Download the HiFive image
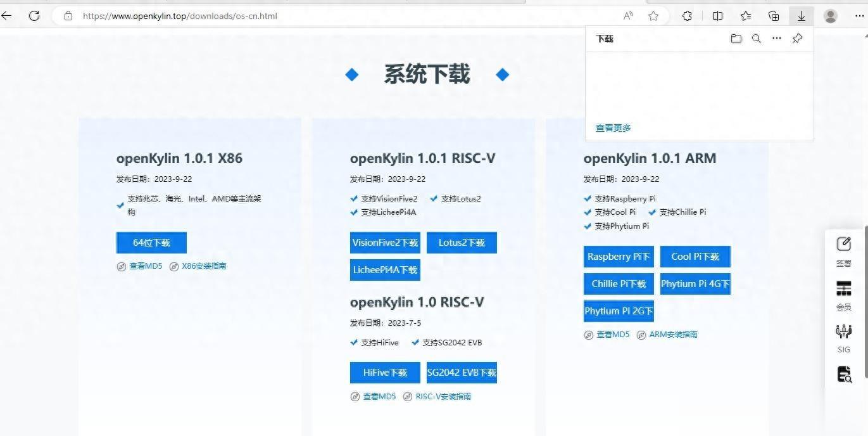Screen dimensions: 868x436 (x=385, y=373)
